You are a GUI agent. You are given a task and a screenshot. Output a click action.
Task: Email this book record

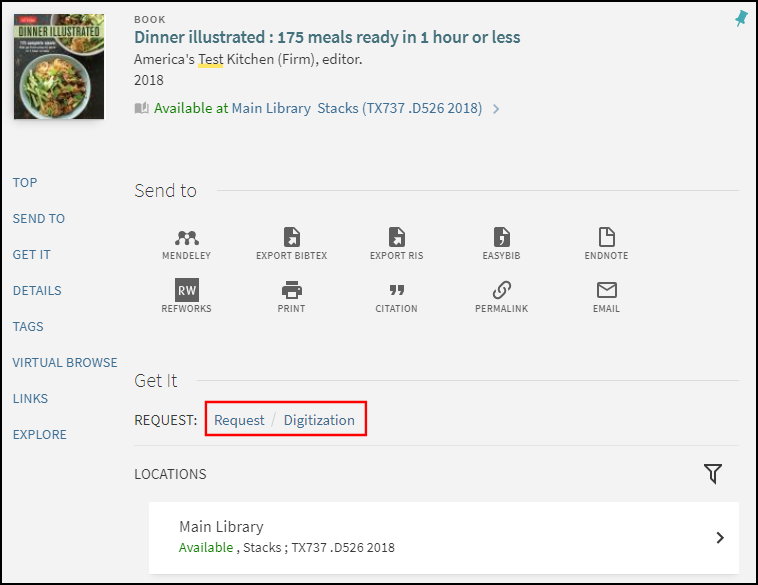click(x=606, y=296)
